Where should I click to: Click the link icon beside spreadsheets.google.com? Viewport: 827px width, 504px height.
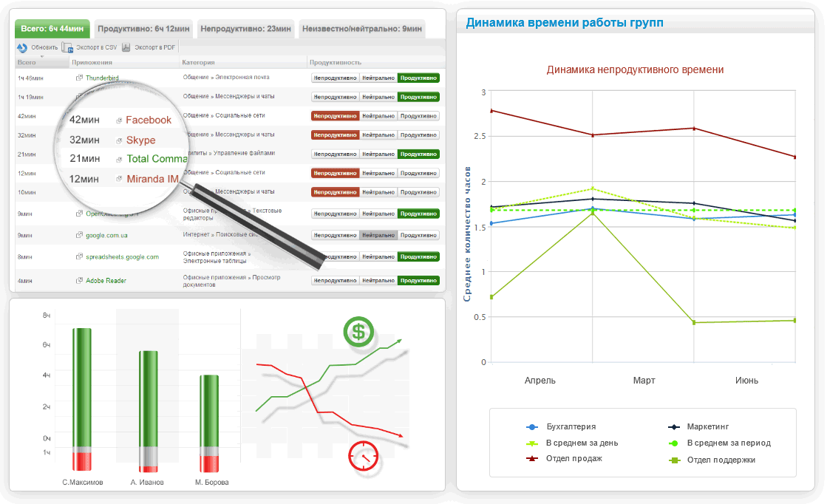(79, 256)
